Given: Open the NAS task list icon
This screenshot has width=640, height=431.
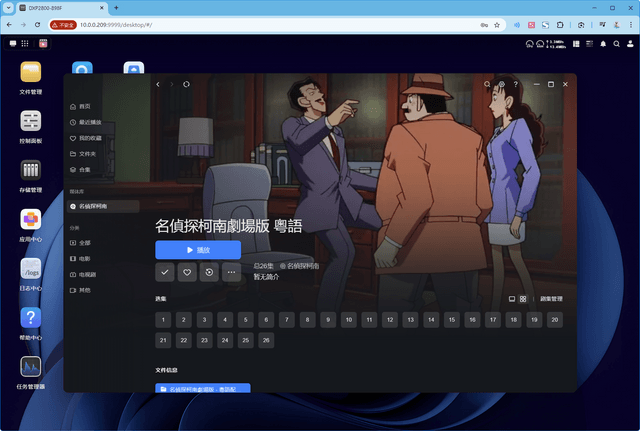Looking at the screenshot, I should [589, 44].
